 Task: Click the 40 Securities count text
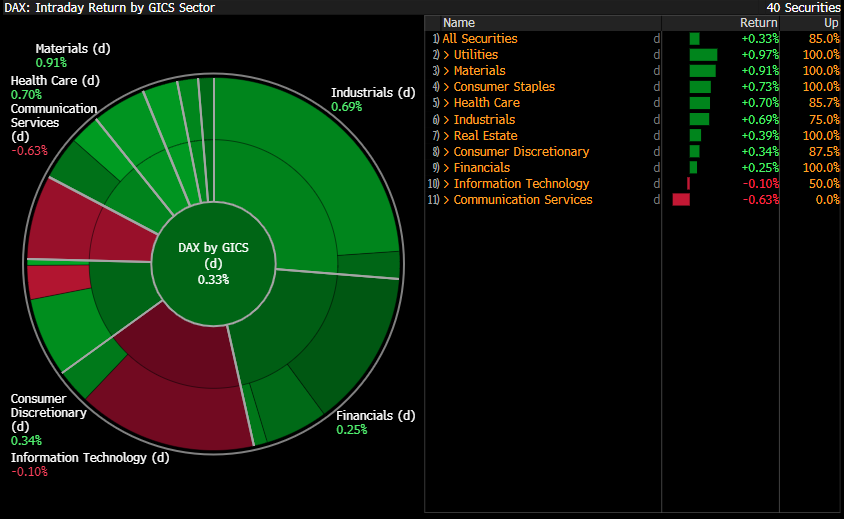click(x=803, y=8)
